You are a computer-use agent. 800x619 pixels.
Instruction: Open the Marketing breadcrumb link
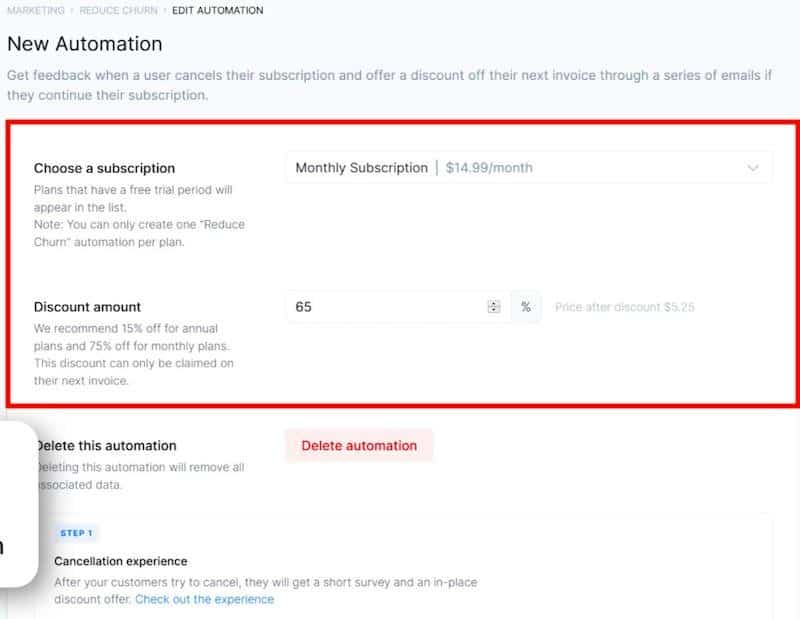[x=36, y=10]
